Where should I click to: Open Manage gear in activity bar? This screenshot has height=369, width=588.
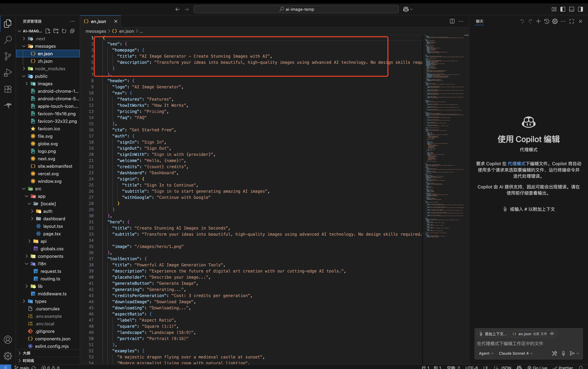tap(8, 356)
